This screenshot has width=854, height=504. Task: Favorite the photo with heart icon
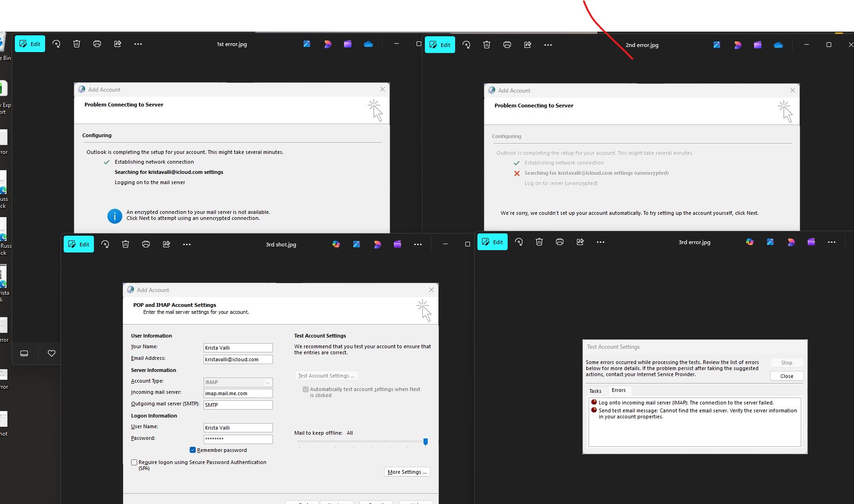pyautogui.click(x=52, y=353)
